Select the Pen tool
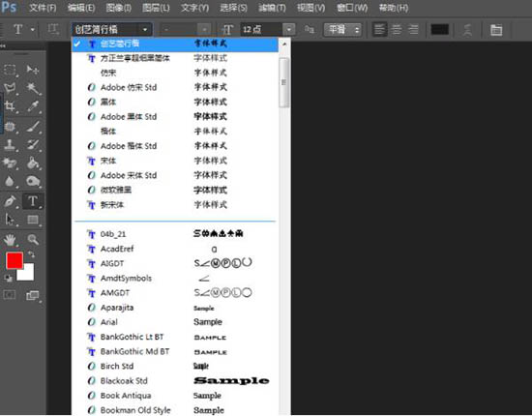 tap(10, 201)
